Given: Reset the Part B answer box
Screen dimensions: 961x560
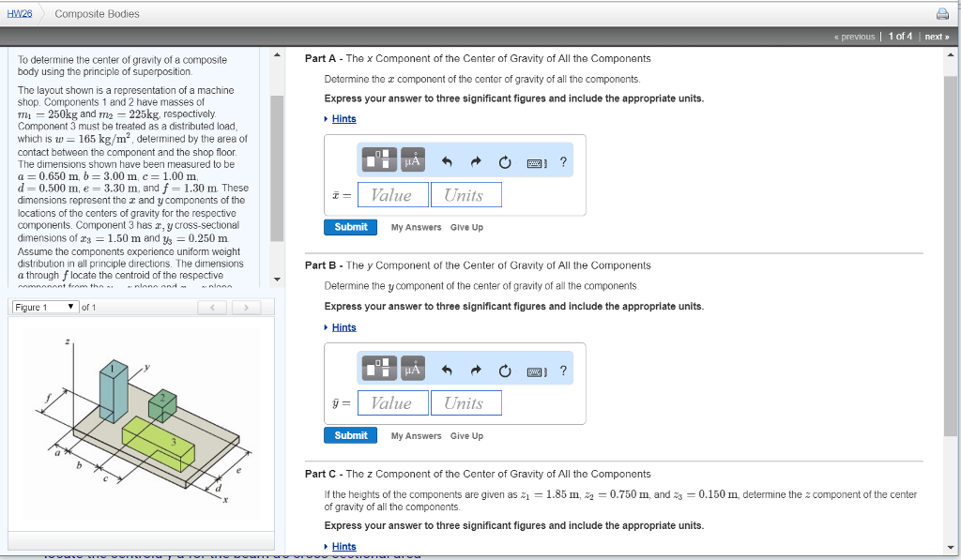Looking at the screenshot, I should [504, 371].
